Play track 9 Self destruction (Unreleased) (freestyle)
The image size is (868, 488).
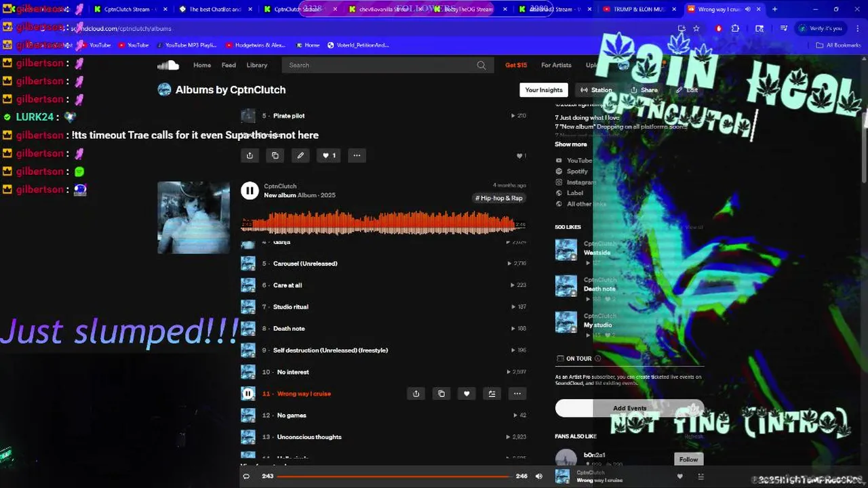pyautogui.click(x=330, y=350)
